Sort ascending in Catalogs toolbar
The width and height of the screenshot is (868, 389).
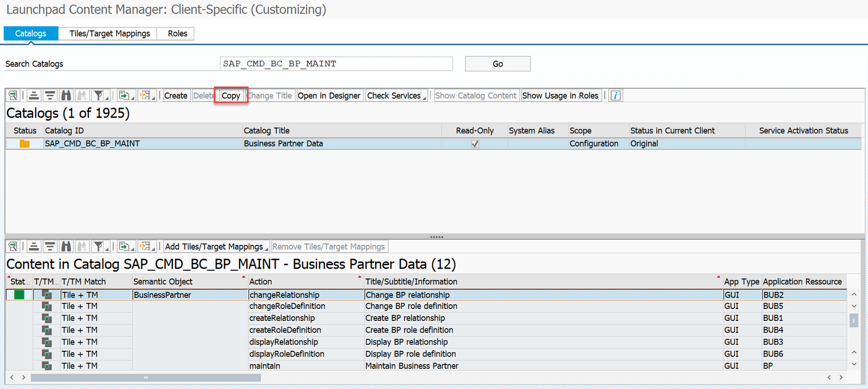coord(34,96)
